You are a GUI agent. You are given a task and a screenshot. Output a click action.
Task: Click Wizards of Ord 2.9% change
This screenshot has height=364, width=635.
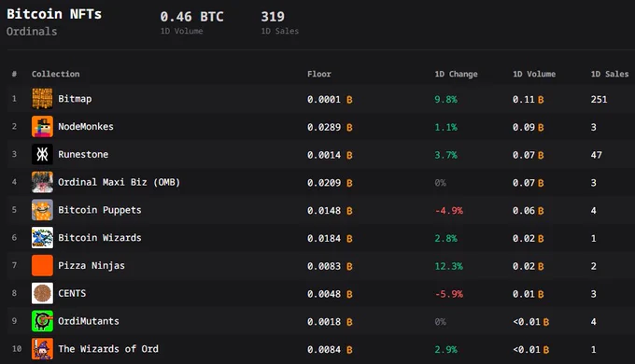tap(445, 349)
